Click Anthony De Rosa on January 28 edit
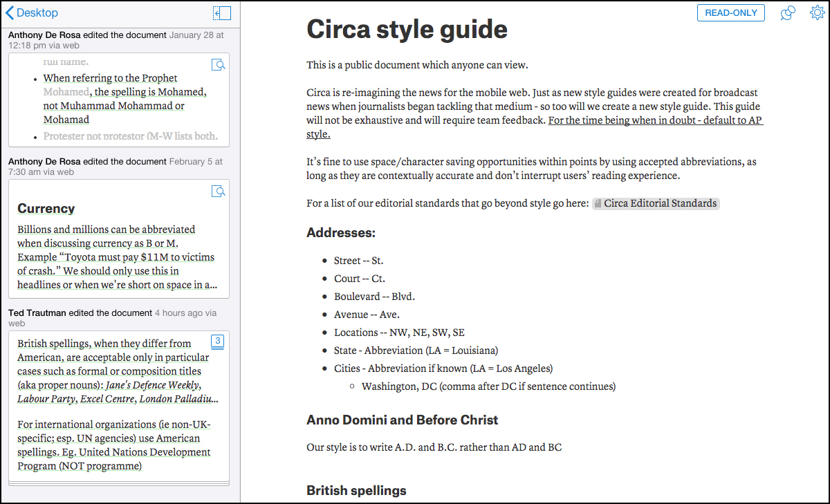The height and width of the screenshot is (504, 830). (x=44, y=35)
